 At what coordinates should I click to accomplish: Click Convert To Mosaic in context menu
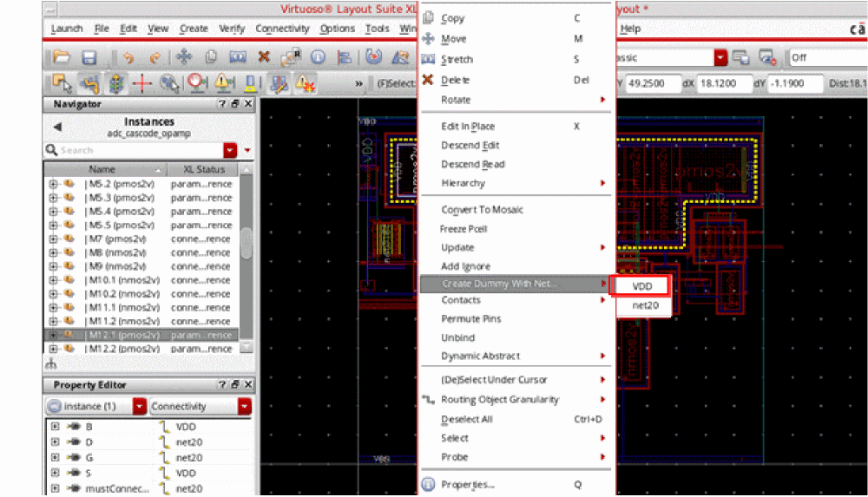[x=482, y=210]
